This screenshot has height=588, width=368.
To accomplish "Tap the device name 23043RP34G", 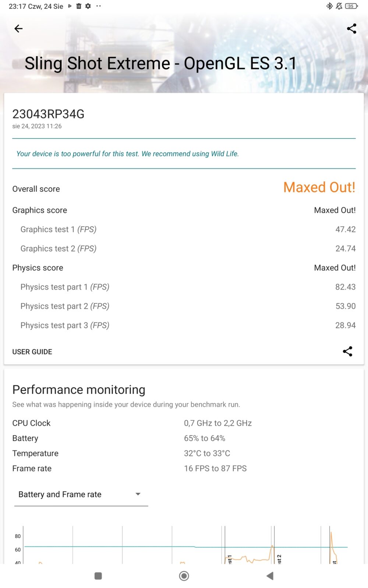I will pyautogui.click(x=48, y=114).
